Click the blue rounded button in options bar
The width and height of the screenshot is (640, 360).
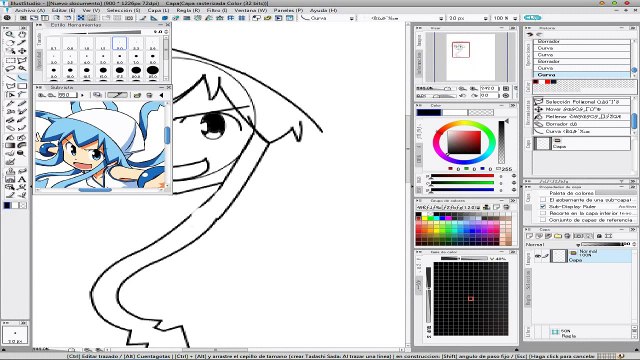coord(532,18)
